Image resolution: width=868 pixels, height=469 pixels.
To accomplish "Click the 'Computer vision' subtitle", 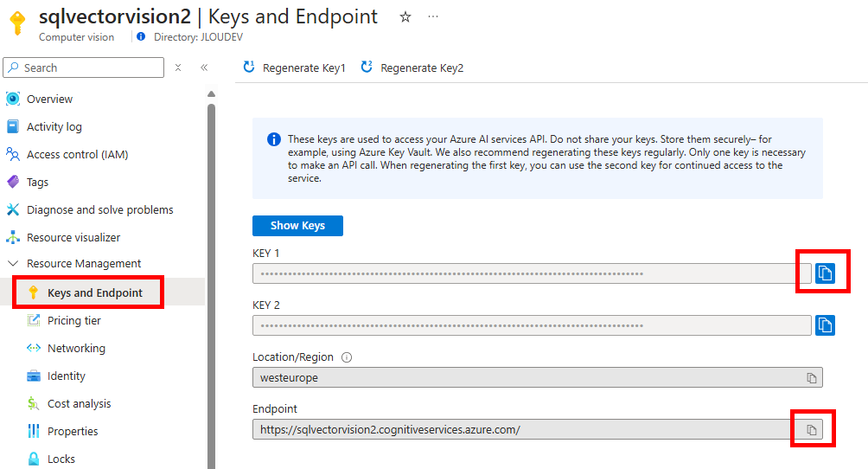I will click(x=76, y=37).
